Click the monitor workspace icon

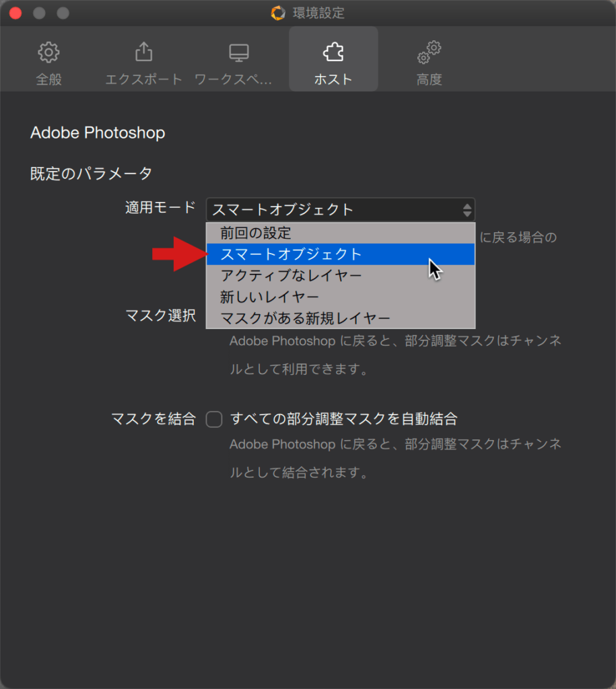(x=239, y=52)
